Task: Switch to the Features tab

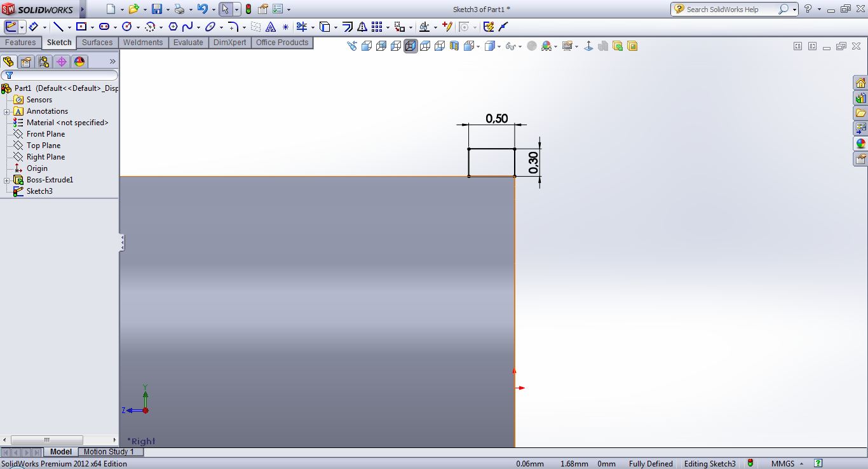Action: [20, 43]
